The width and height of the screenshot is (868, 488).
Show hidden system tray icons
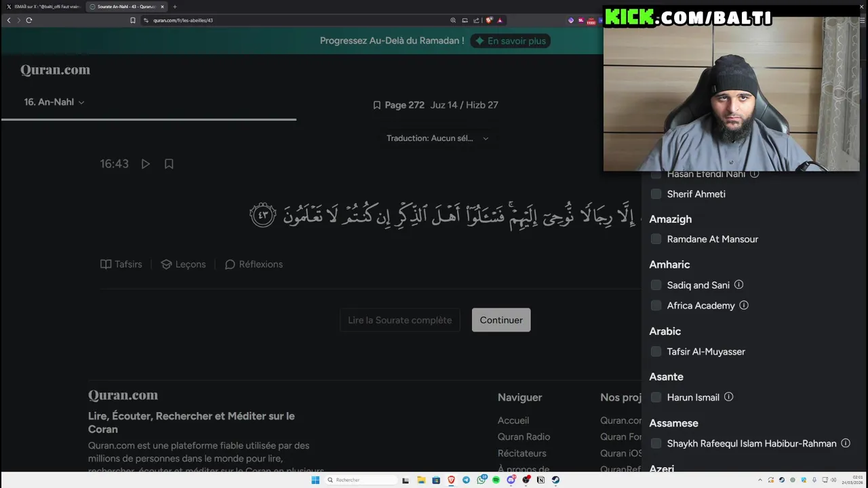(760, 480)
